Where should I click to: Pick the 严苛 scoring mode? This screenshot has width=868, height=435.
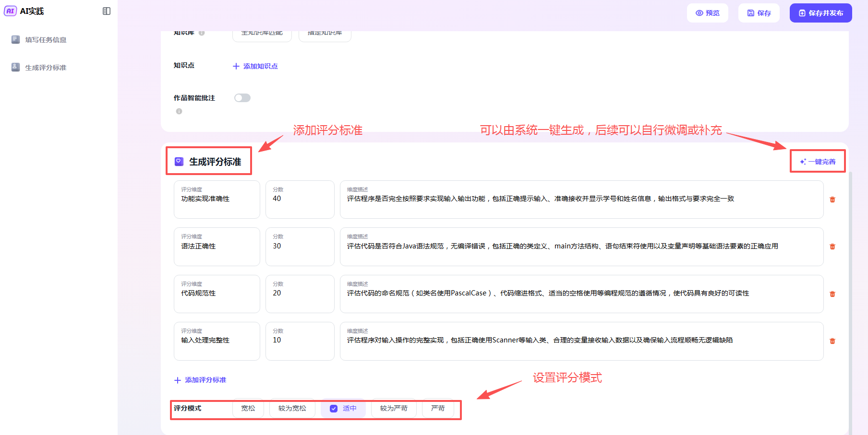pyautogui.click(x=438, y=409)
